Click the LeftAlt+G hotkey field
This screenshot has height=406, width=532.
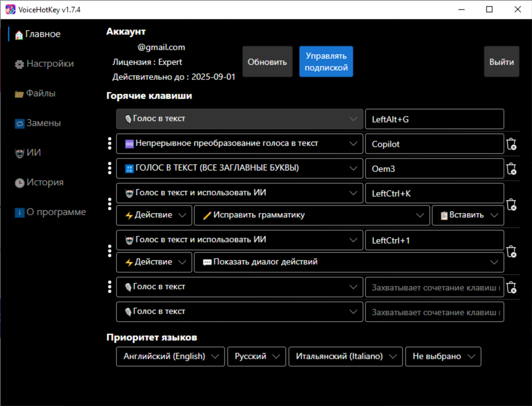[x=434, y=119]
